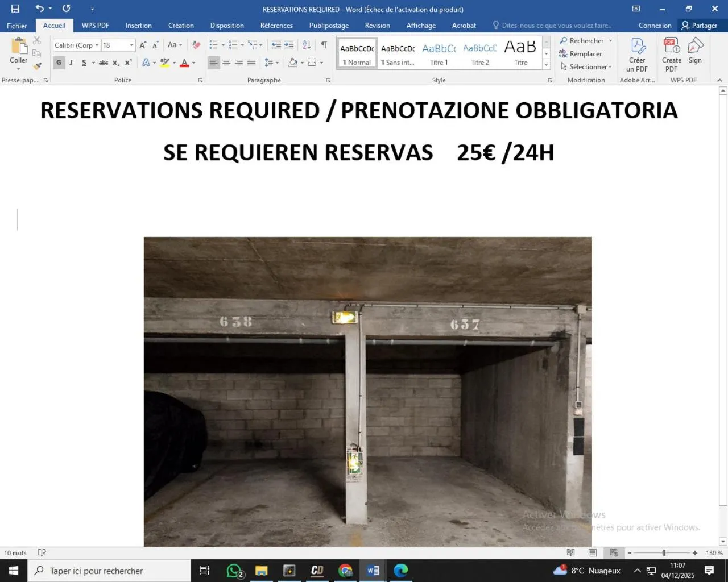Click the Créer un PDF Adobe icon
The height and width of the screenshot is (582, 728).
[x=637, y=55]
